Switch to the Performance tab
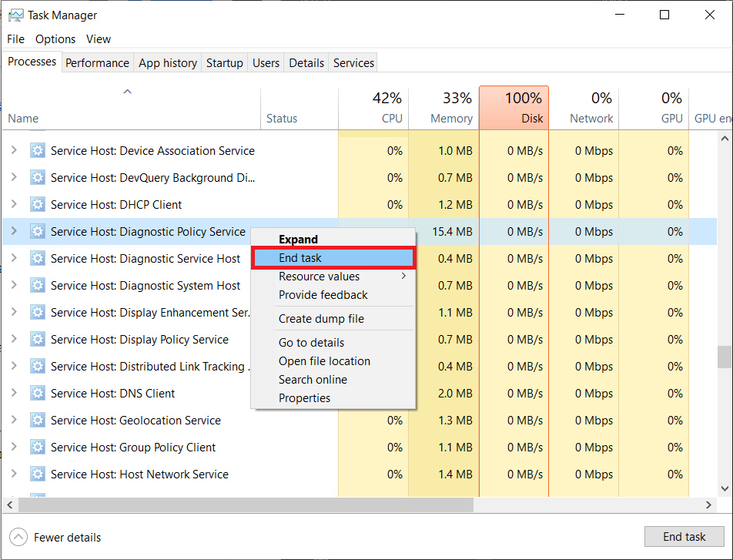This screenshot has width=733, height=560. 97,62
